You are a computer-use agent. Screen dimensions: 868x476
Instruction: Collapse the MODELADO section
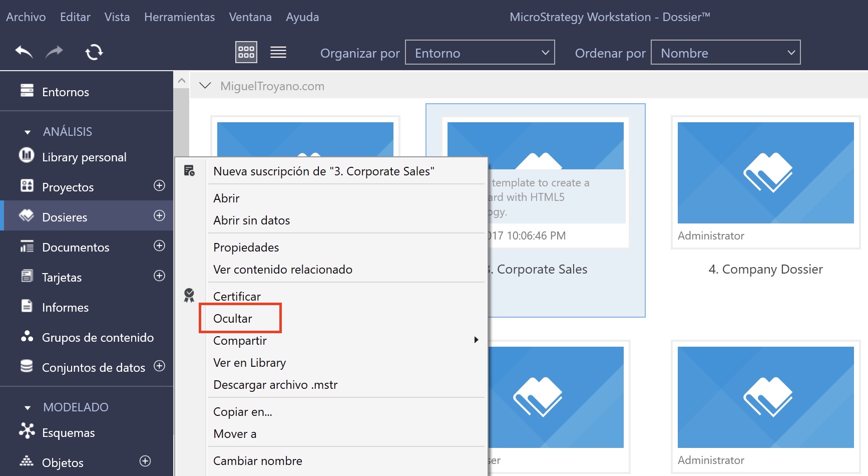pyautogui.click(x=28, y=408)
